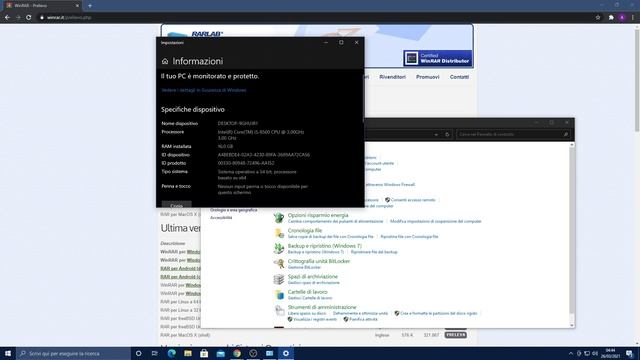Click the home icon beside Informazioni
The height and width of the screenshot is (360, 640).
pyautogui.click(x=165, y=61)
